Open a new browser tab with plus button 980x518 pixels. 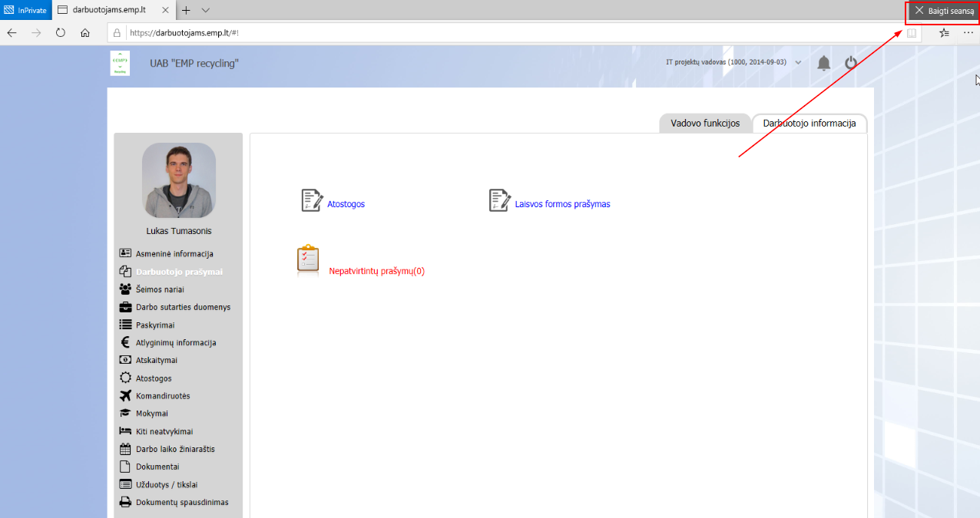[186, 10]
